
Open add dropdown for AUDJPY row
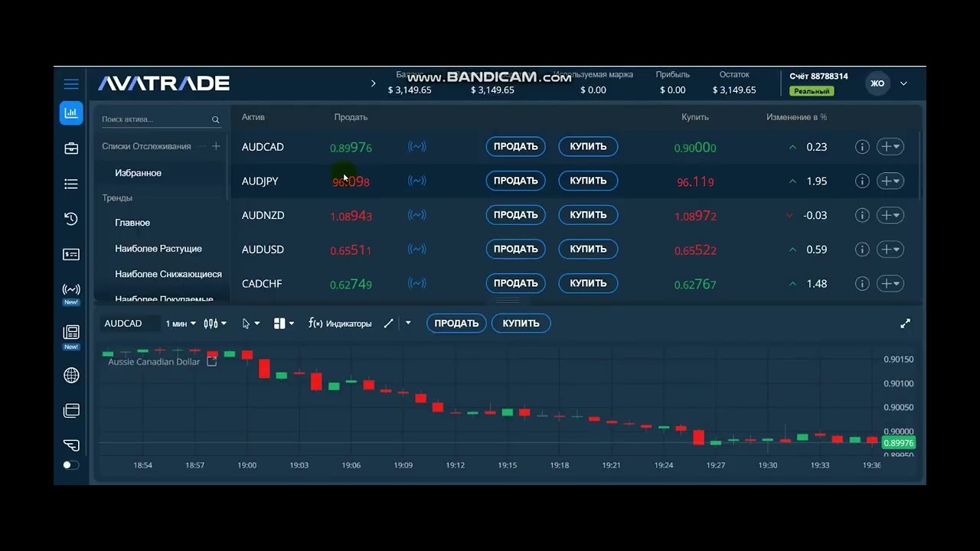coord(890,181)
